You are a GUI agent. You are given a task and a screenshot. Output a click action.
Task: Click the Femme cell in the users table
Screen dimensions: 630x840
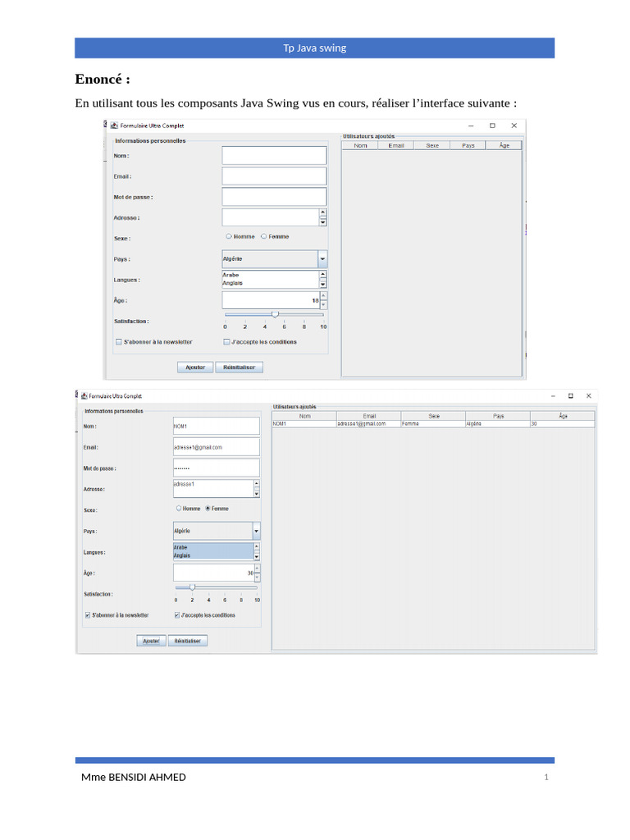pos(433,424)
